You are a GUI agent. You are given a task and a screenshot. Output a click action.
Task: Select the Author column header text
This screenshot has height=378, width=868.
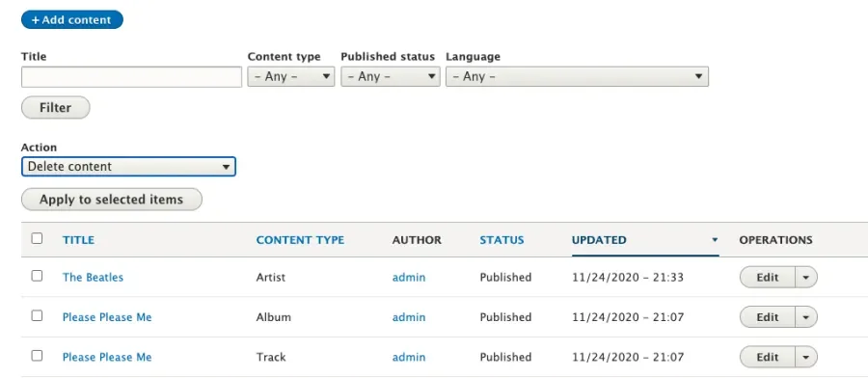(x=417, y=240)
